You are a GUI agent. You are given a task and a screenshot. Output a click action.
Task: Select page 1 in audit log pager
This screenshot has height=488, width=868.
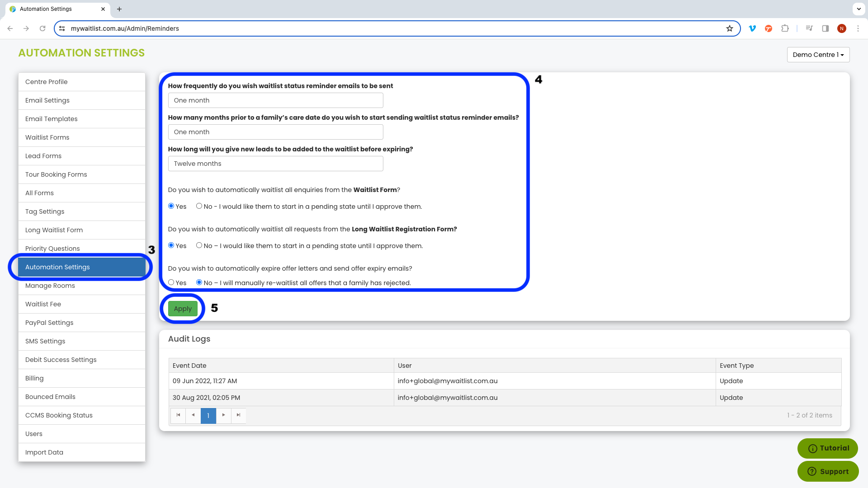pyautogui.click(x=208, y=415)
